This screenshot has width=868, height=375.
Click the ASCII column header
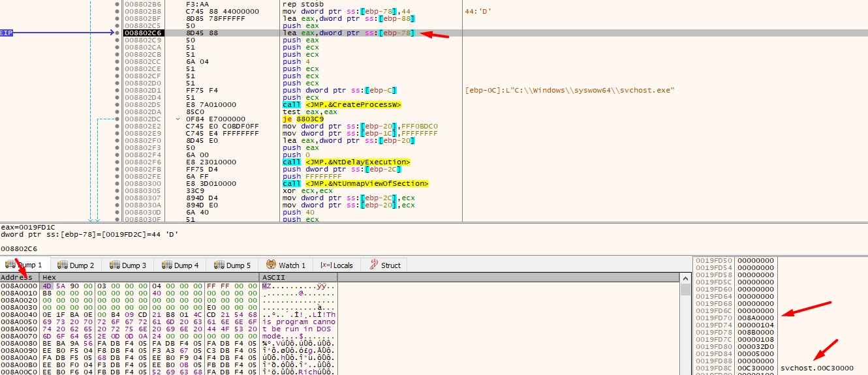[298, 277]
